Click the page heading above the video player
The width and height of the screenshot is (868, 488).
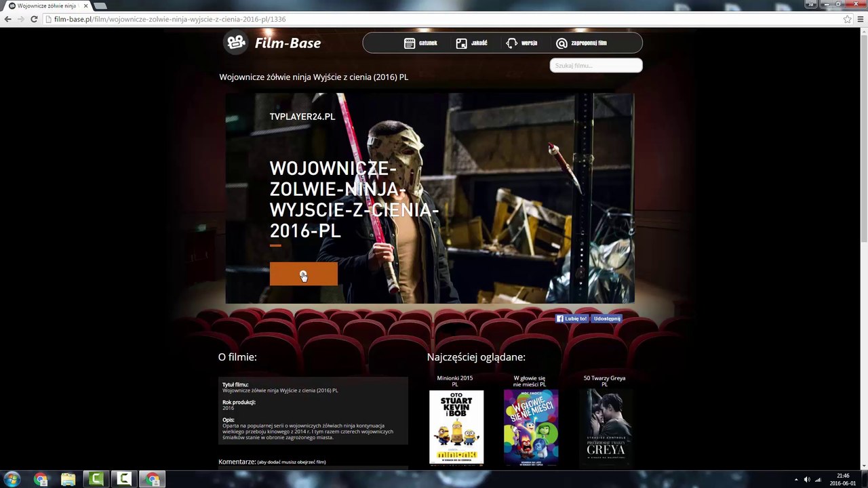[313, 77]
